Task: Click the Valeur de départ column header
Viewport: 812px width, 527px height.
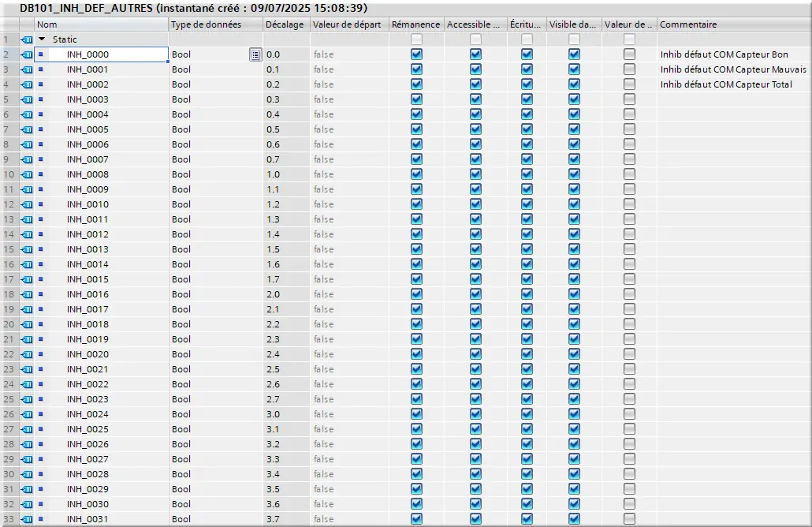Action: [x=349, y=24]
